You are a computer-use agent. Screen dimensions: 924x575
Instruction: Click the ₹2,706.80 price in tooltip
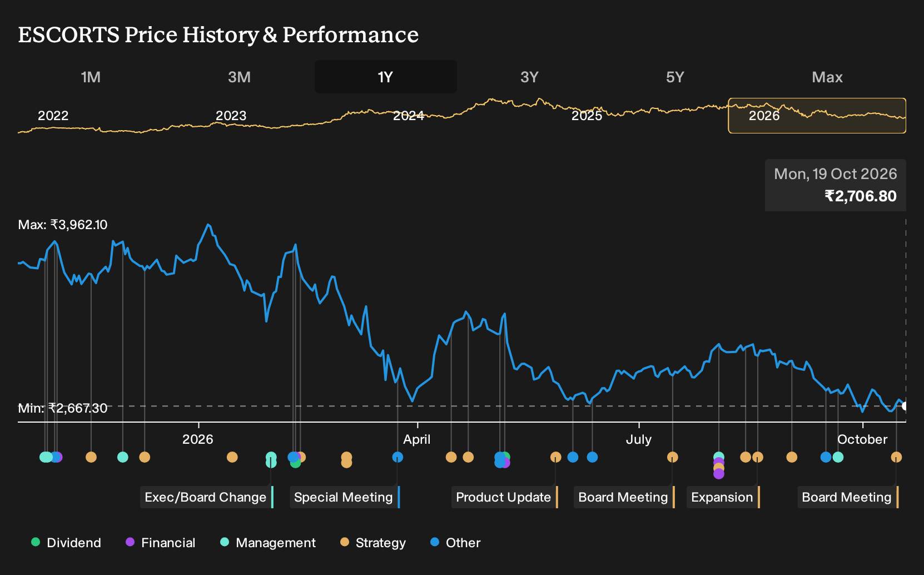(861, 196)
